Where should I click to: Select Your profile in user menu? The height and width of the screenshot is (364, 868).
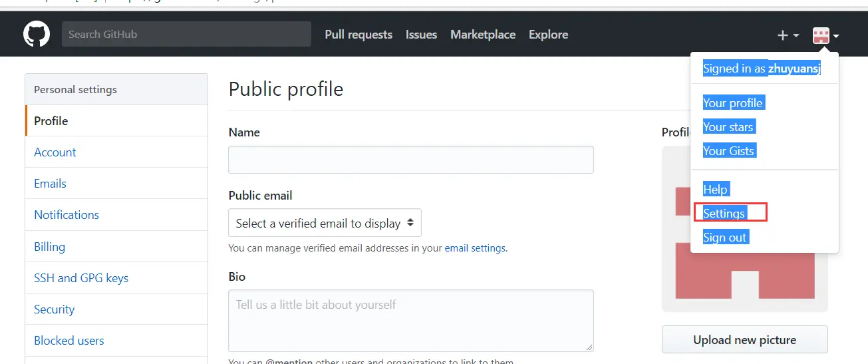tap(733, 102)
